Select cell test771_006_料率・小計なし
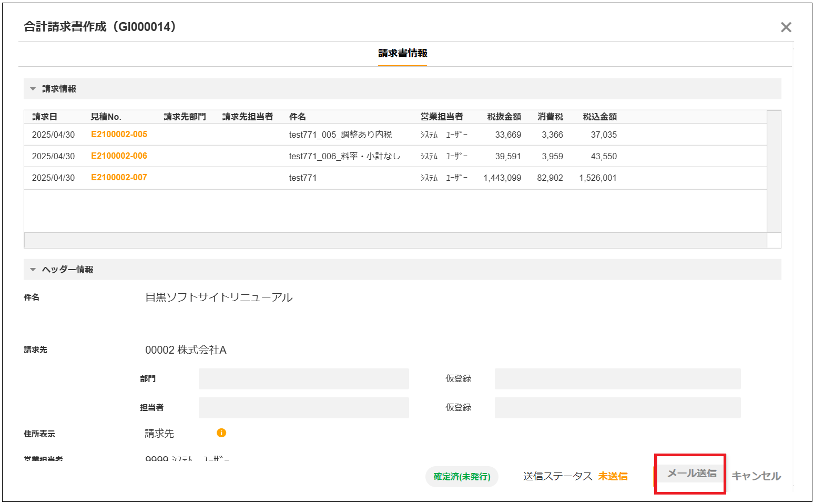Screen dimensions: 814x504 tap(344, 156)
